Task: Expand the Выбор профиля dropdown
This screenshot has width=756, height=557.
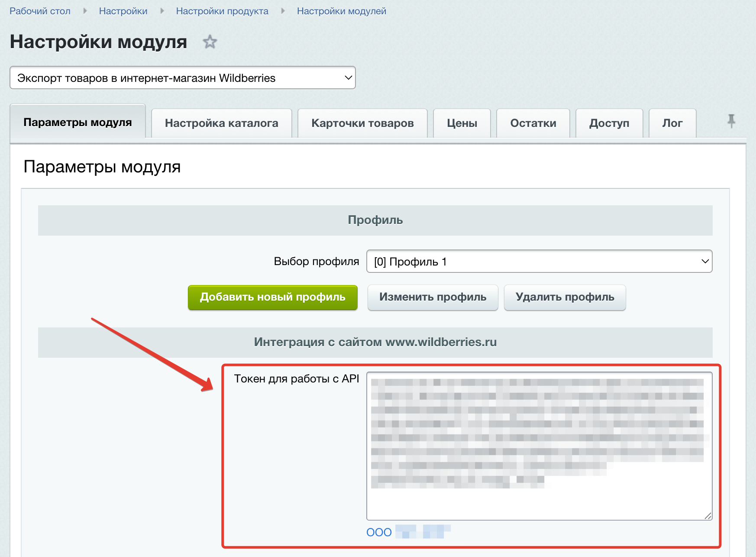Action: pos(539,262)
